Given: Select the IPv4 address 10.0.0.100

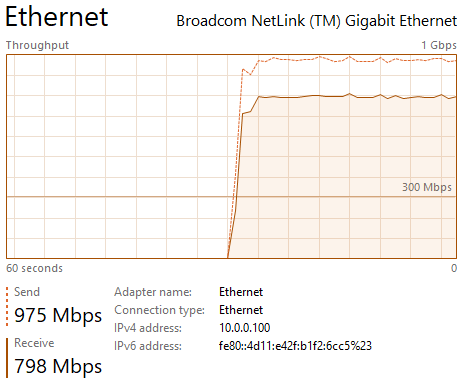Looking at the screenshot, I should [245, 328].
